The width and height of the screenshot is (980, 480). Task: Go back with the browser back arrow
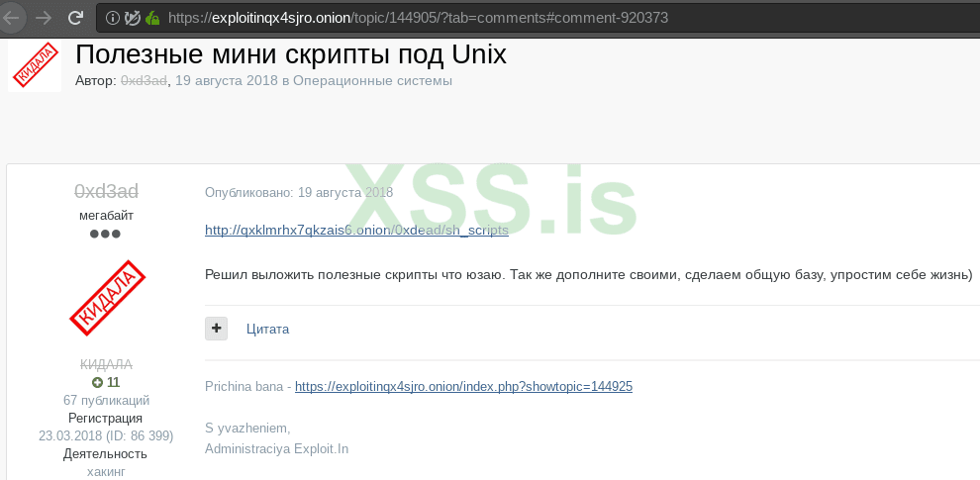[x=12, y=18]
